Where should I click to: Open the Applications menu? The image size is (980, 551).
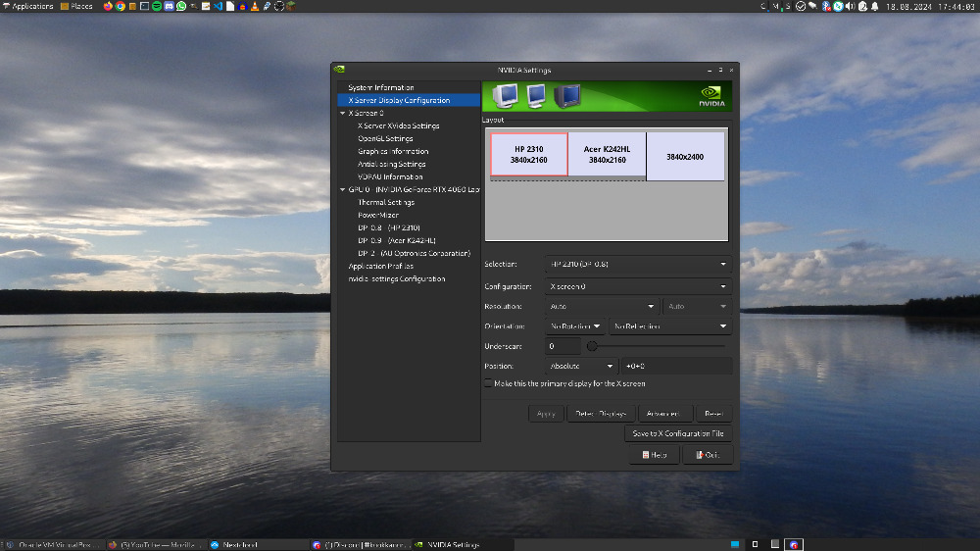(x=28, y=6)
